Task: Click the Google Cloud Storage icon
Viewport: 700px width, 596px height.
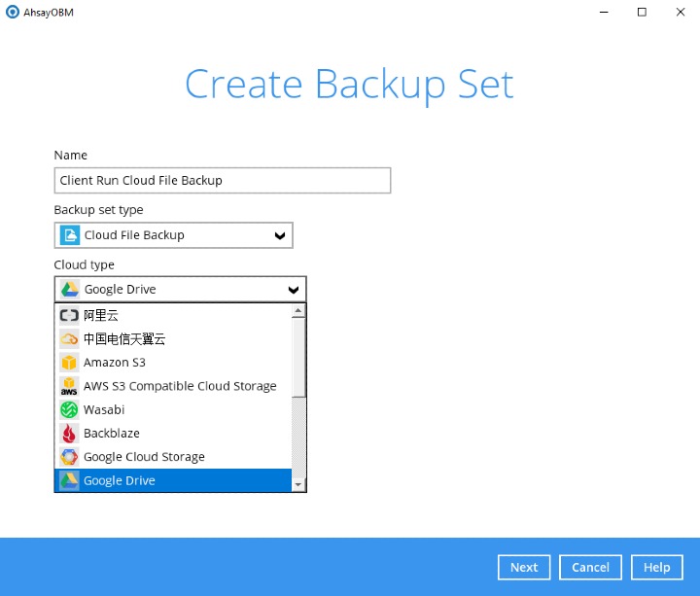Action: point(69,457)
